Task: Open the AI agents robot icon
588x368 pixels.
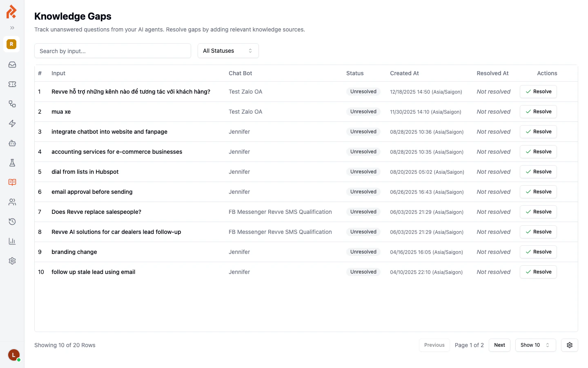Action: (12, 143)
